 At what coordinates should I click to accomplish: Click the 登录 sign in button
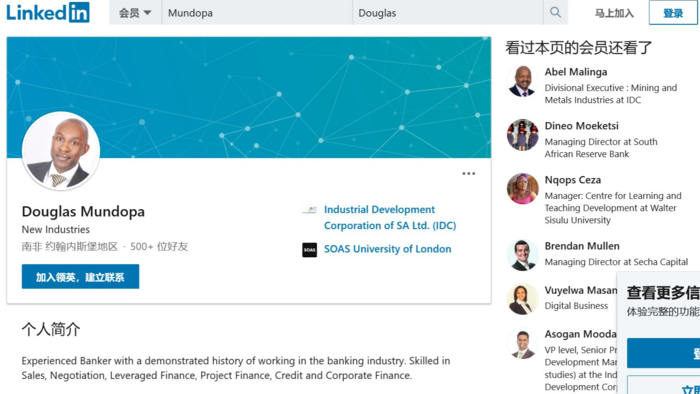tap(673, 13)
